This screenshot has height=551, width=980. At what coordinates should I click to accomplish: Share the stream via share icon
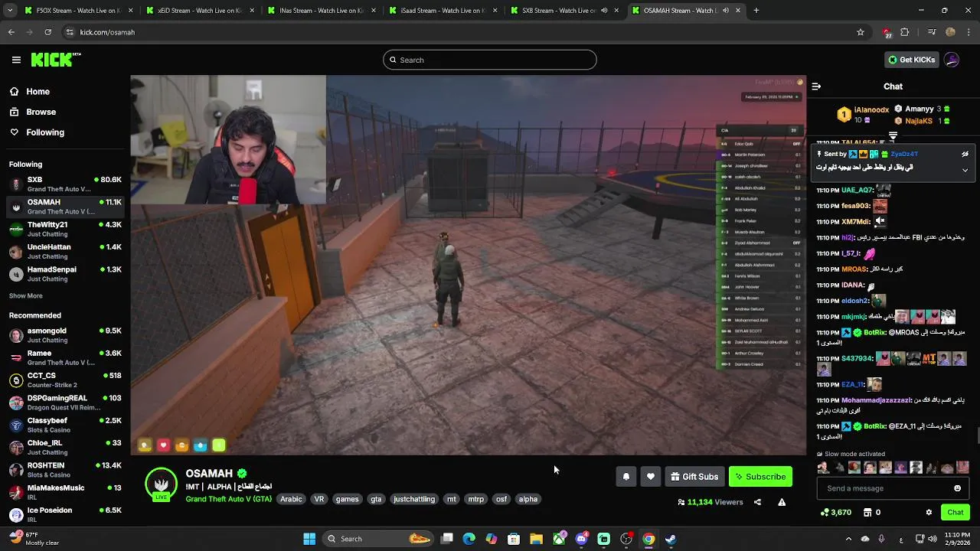[757, 502]
